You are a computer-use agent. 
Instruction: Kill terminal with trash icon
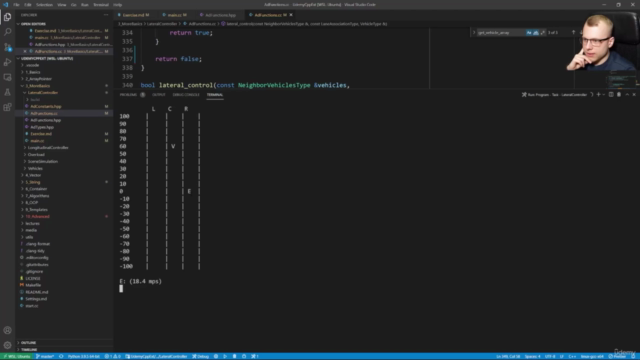pos(619,95)
